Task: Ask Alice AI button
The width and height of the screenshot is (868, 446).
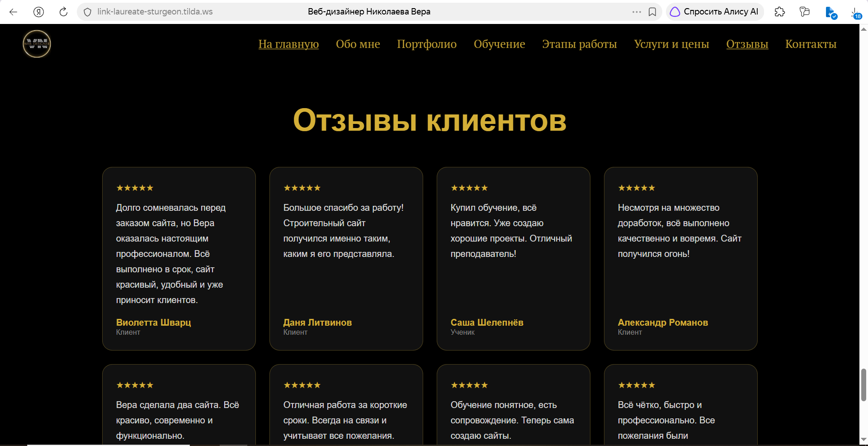Action: (714, 12)
